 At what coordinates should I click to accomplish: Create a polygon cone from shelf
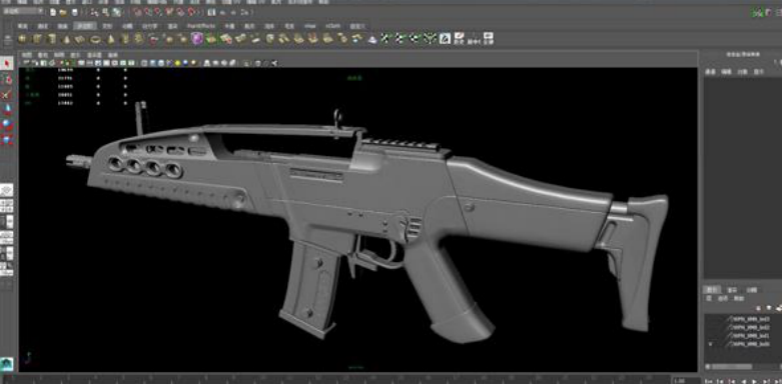pyautogui.click(x=66, y=38)
